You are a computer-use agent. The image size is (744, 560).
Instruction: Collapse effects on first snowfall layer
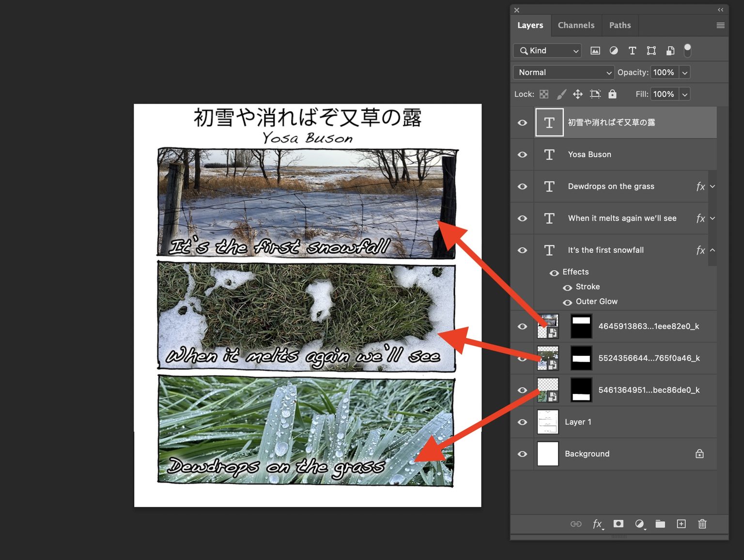pyautogui.click(x=713, y=250)
